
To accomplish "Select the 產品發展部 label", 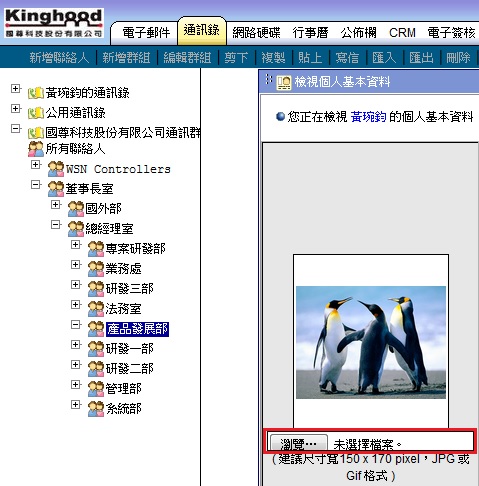I will 137,329.
